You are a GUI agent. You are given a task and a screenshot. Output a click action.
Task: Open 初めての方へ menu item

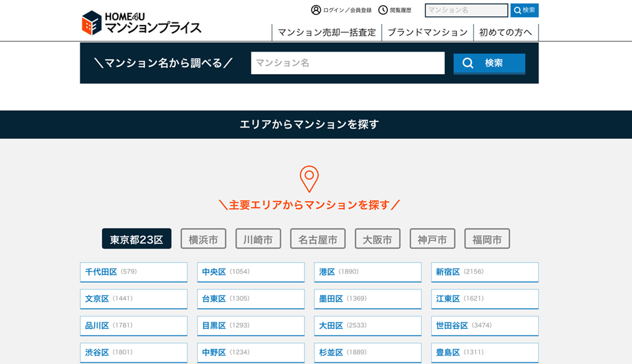(506, 32)
